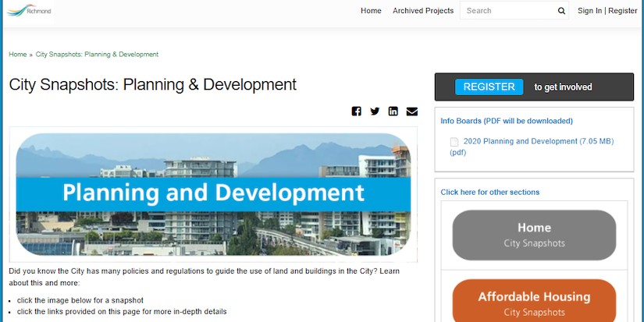
Task: Open Affordable Housing City Snapshots tile
Action: pyautogui.click(x=534, y=303)
